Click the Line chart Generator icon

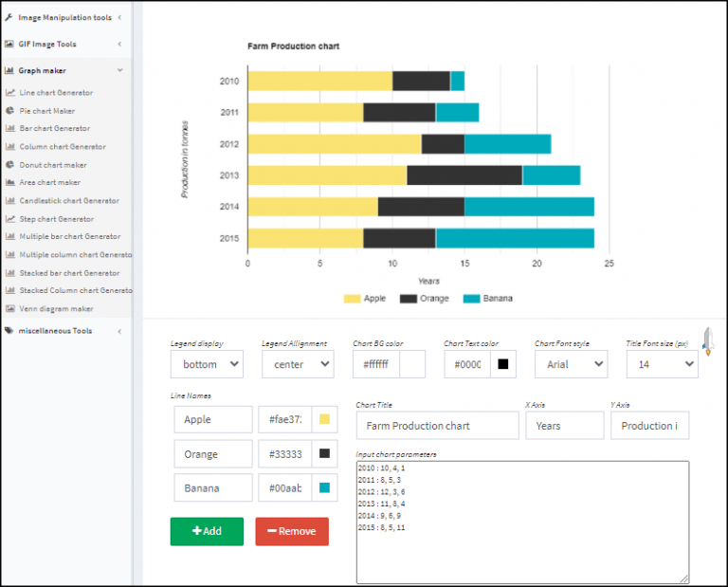pyautogui.click(x=10, y=93)
